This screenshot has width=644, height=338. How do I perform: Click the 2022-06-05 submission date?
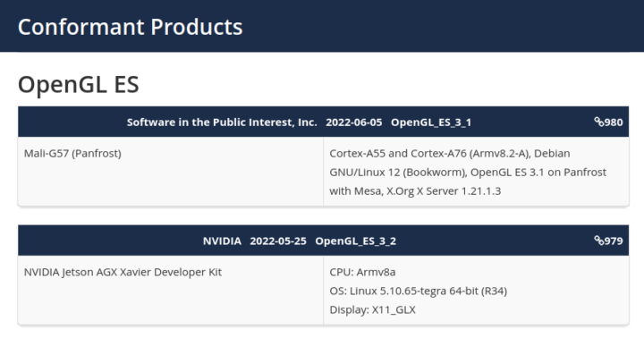pyautogui.click(x=353, y=122)
